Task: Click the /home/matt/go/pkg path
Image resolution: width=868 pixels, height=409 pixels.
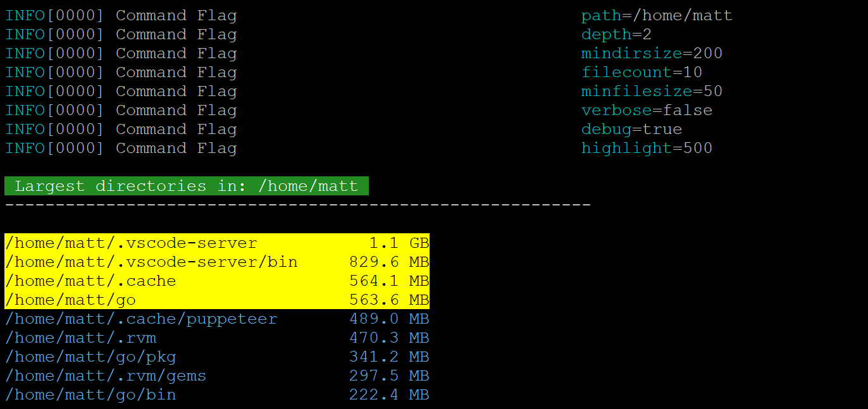Action: pos(90,357)
